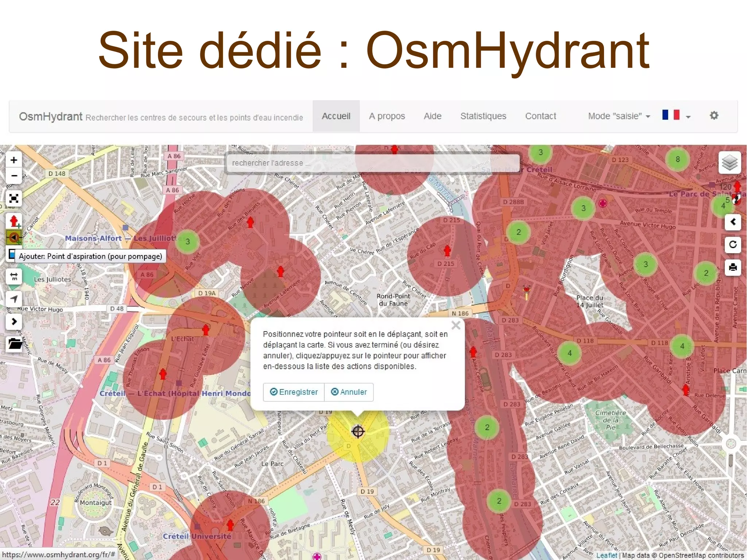Click hydrant marker on Allée Centrale
This screenshot has width=747, height=560.
[473, 352]
